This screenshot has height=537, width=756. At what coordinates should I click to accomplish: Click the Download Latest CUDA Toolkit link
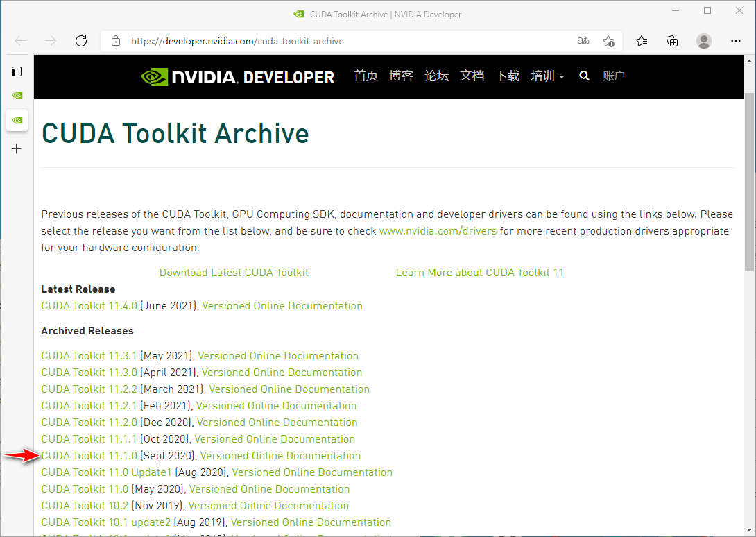(234, 273)
